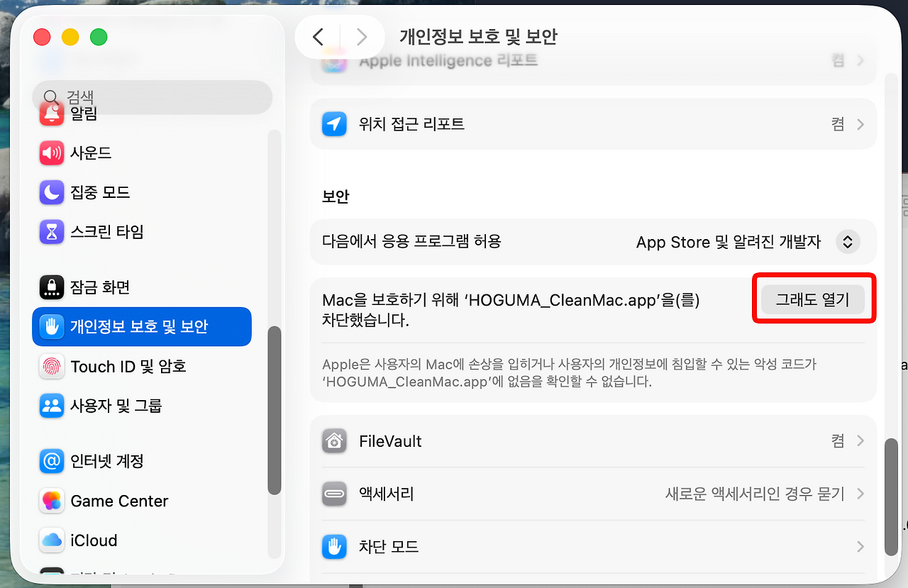Click the magnifier icon in search field

pyautogui.click(x=51, y=97)
